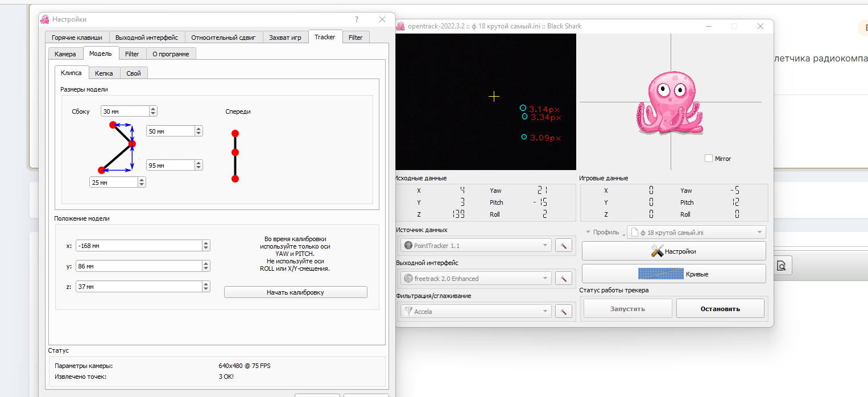This screenshot has width=868, height=397.
Task: Open the Кривые curves button
Action: [x=673, y=274]
